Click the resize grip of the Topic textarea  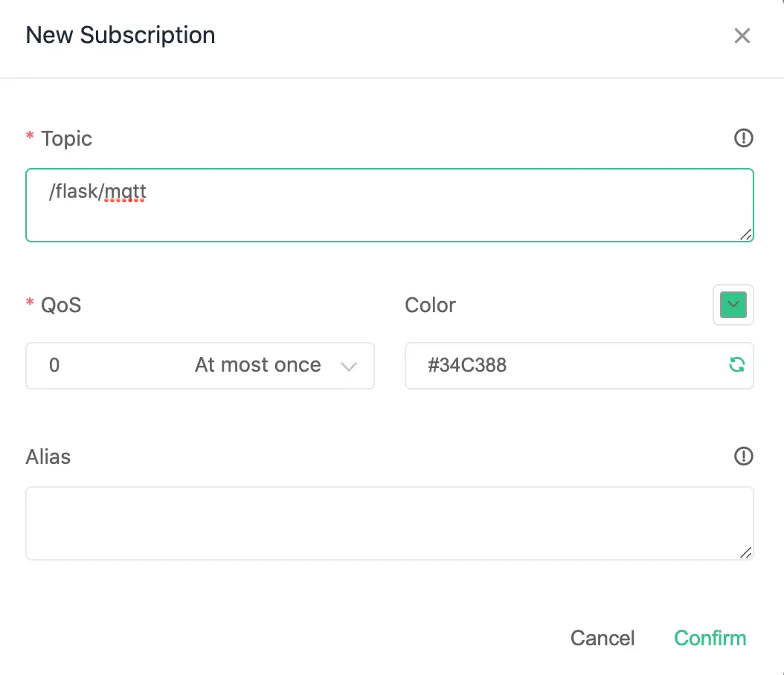tap(746, 236)
